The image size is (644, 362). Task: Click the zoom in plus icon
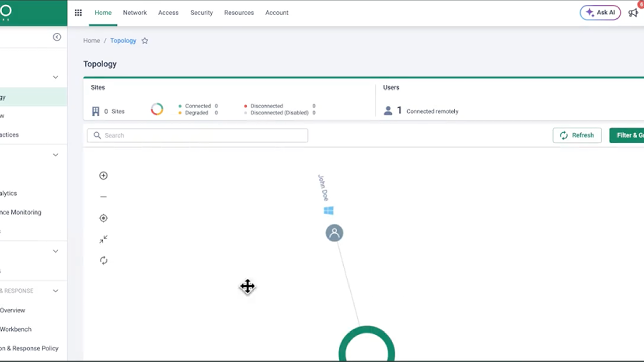103,176
